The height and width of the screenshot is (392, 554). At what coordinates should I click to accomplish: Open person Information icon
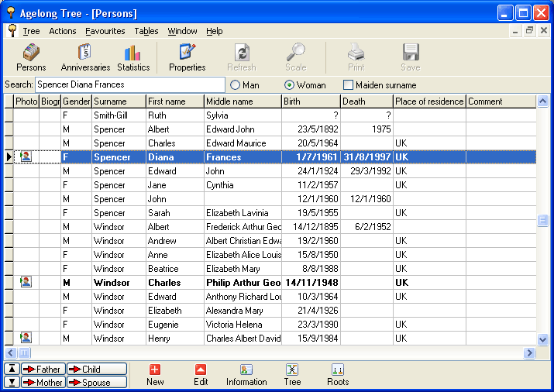pos(246,375)
